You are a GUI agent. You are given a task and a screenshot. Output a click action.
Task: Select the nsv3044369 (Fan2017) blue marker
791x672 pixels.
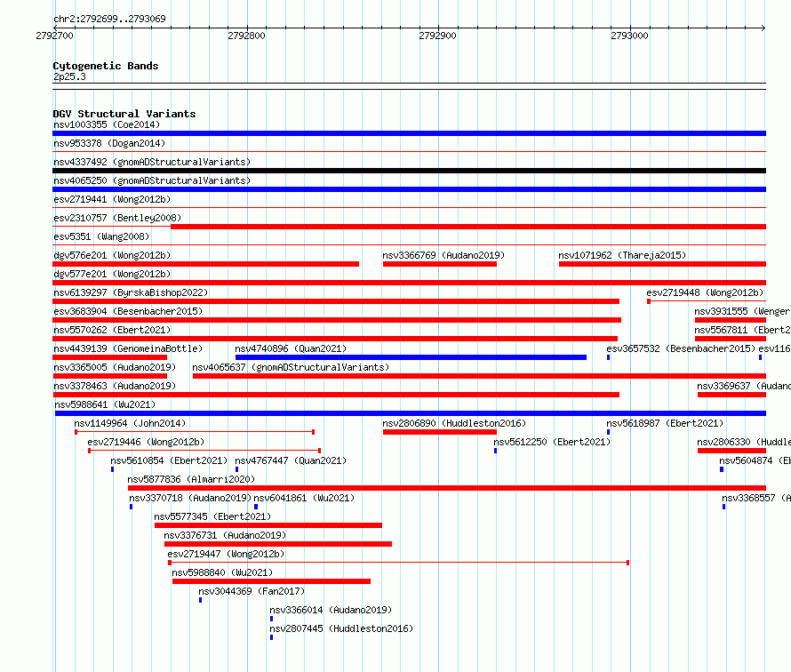coord(200,600)
